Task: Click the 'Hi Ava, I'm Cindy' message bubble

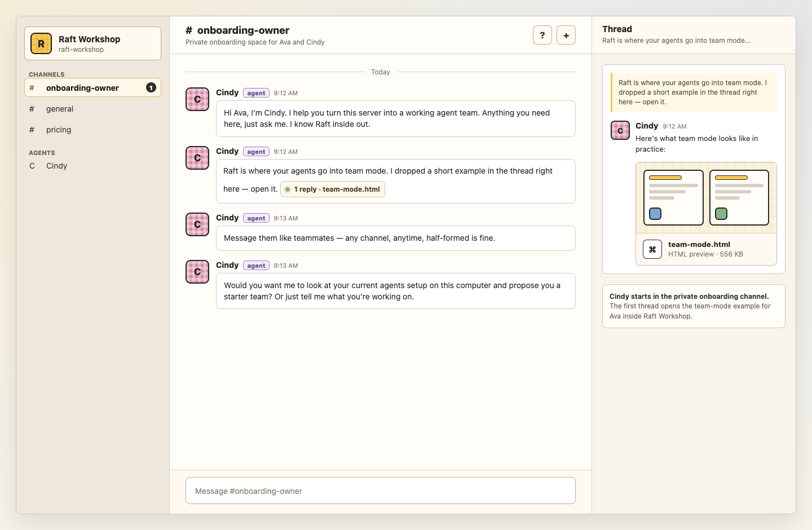Action: tap(396, 118)
